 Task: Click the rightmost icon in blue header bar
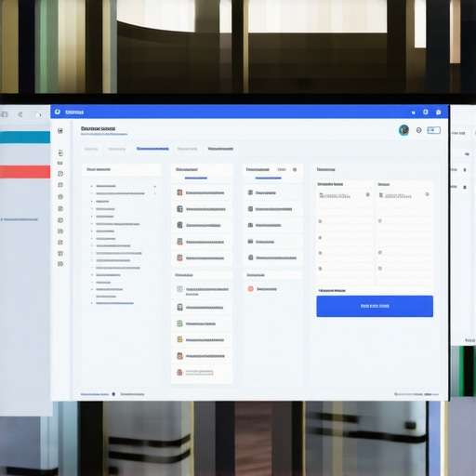click(439, 112)
